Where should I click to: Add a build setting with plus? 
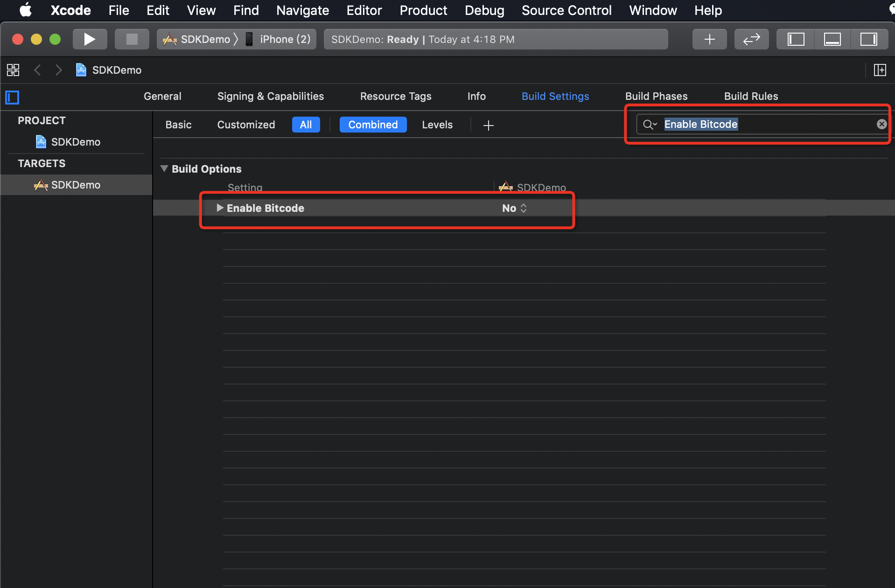(x=488, y=125)
